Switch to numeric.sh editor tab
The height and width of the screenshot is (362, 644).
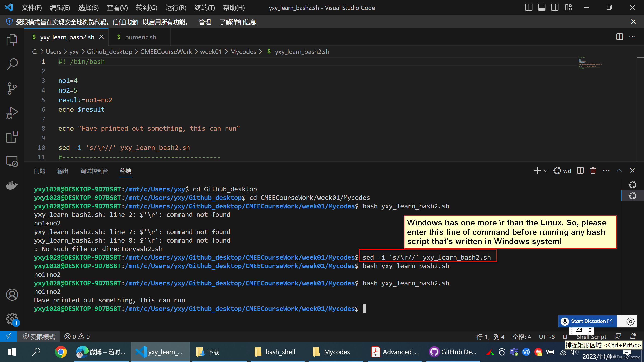[140, 37]
